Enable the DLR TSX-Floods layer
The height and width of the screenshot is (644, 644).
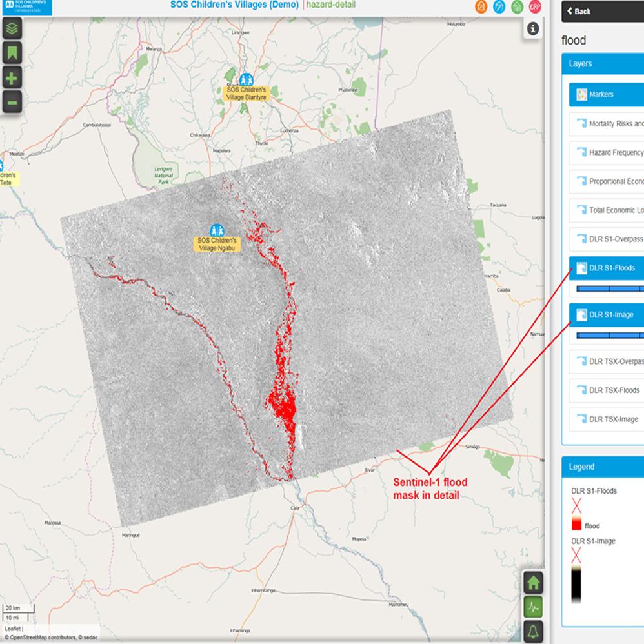coord(607,390)
